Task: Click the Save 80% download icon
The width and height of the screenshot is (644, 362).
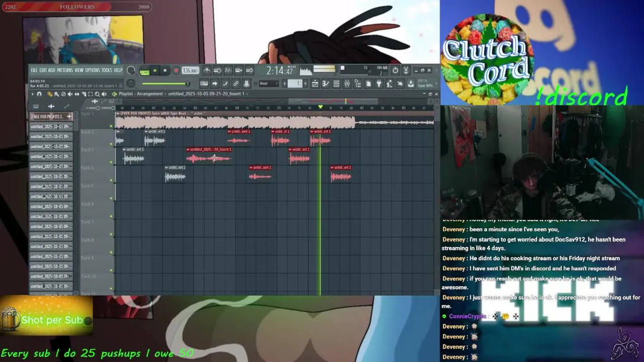Action: click(x=410, y=83)
